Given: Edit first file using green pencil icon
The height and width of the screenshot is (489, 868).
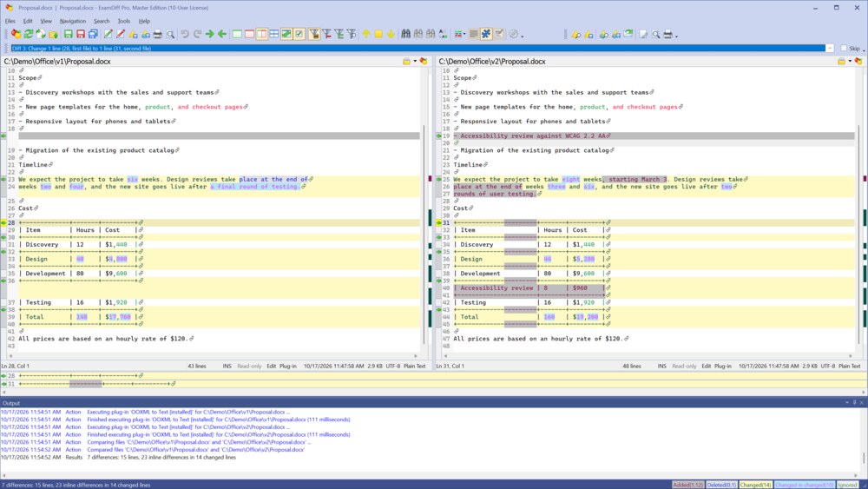Looking at the screenshot, I should (108, 35).
